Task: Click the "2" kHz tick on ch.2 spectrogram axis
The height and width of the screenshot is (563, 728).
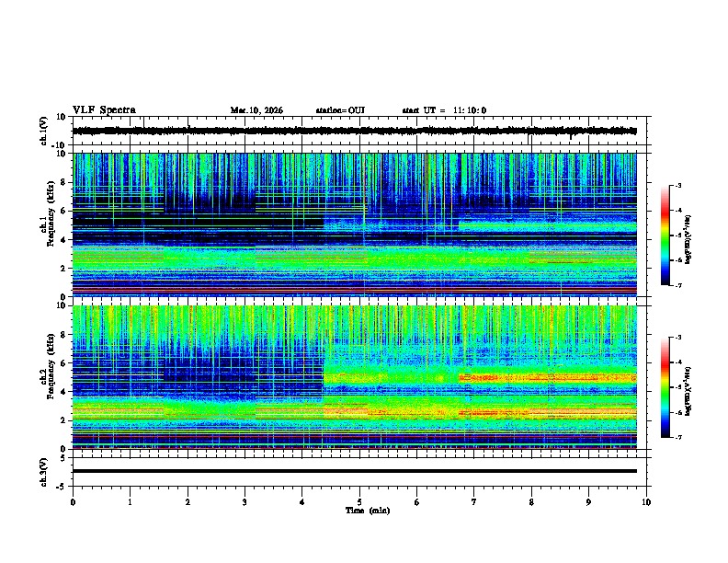Action: click(x=64, y=420)
